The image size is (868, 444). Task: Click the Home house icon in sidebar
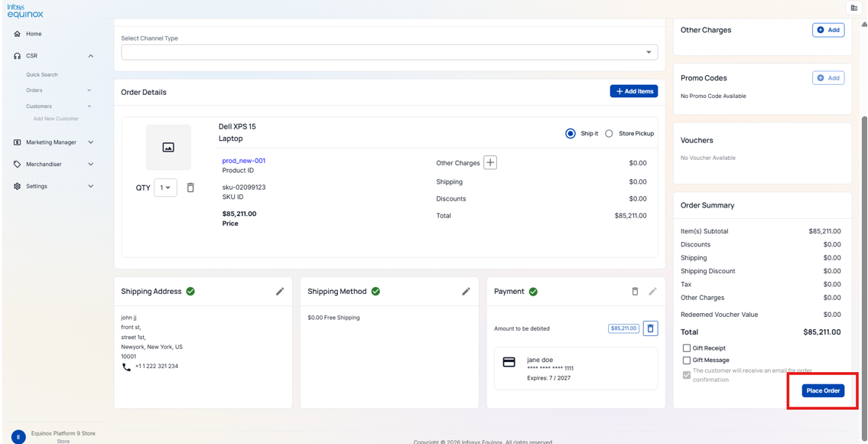pyautogui.click(x=17, y=34)
